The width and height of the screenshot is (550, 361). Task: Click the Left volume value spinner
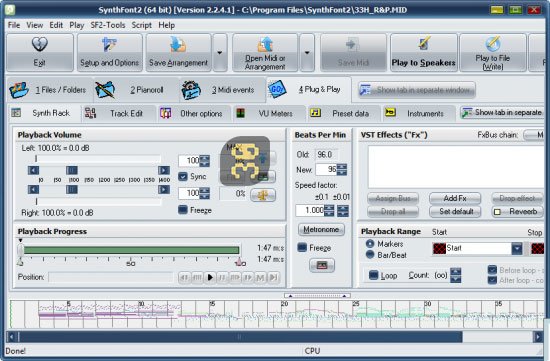pyautogui.click(x=204, y=161)
